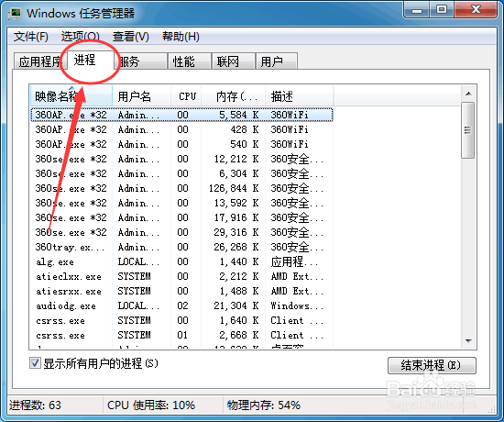Select the 360se.exe row using 12,212 K
Screen dimensions: 504x422
tap(181, 159)
